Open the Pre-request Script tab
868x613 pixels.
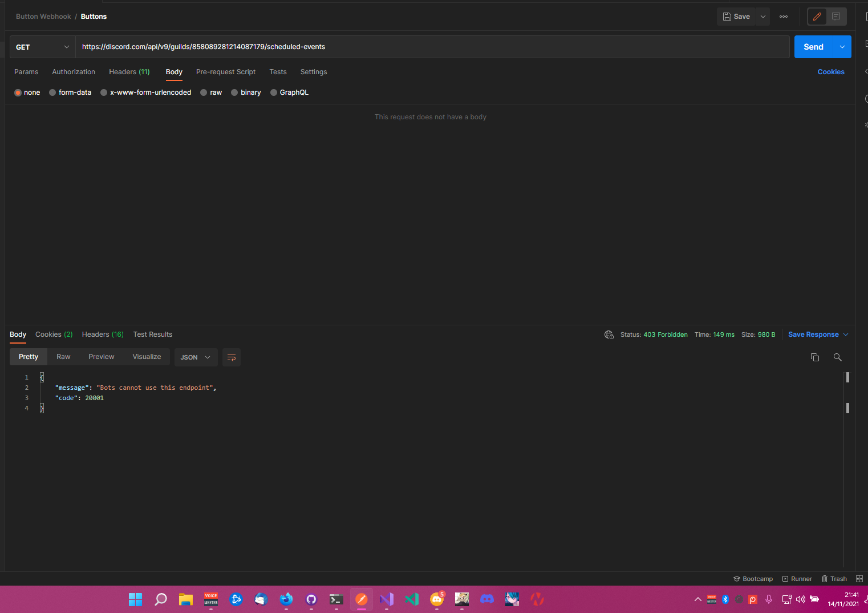[226, 72]
